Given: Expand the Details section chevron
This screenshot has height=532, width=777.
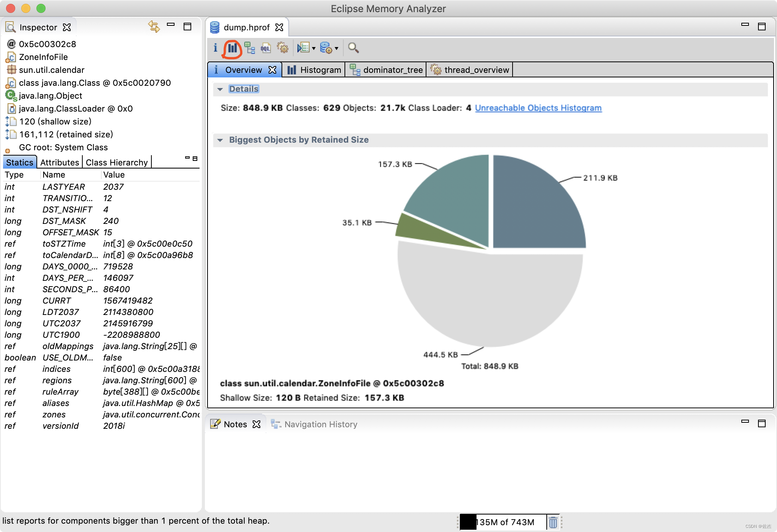Looking at the screenshot, I should tap(221, 88).
